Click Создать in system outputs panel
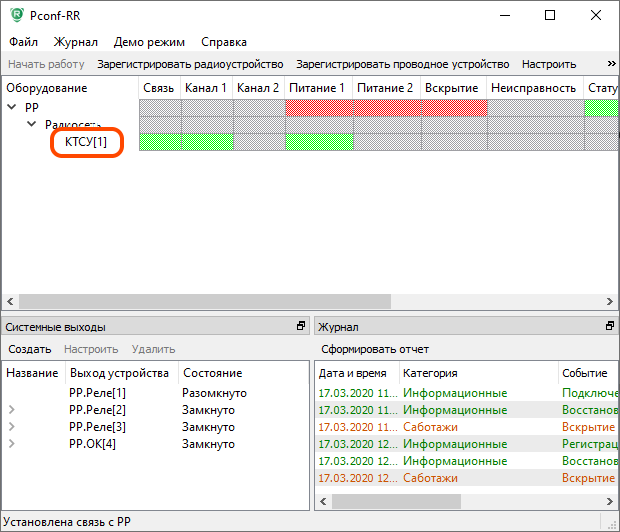The height and width of the screenshot is (532, 620). tap(29, 349)
